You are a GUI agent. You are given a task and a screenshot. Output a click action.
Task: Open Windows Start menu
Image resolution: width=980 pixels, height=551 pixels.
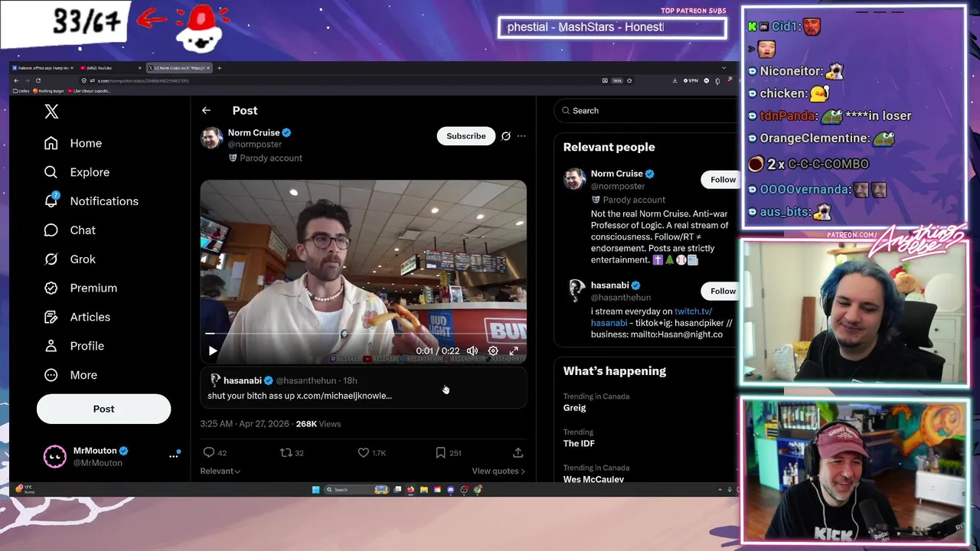[315, 490]
